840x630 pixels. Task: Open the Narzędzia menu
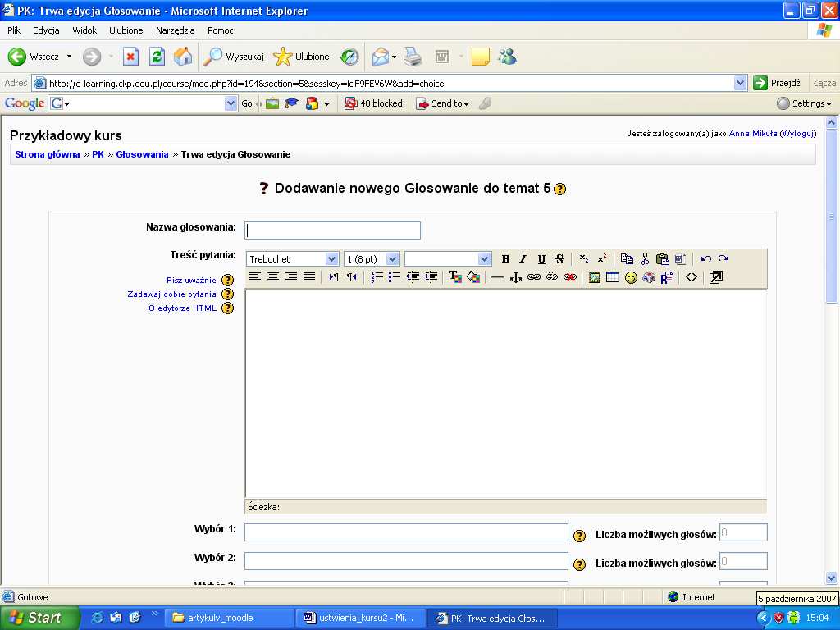[x=176, y=30]
